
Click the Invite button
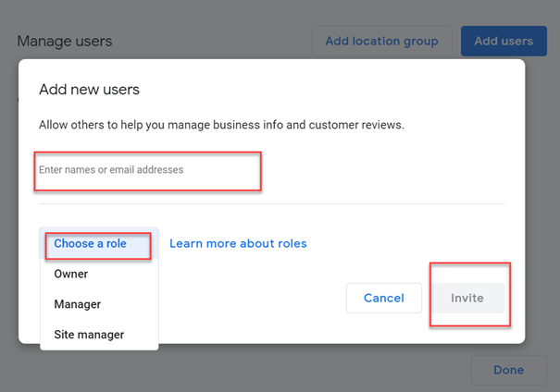[x=467, y=298]
